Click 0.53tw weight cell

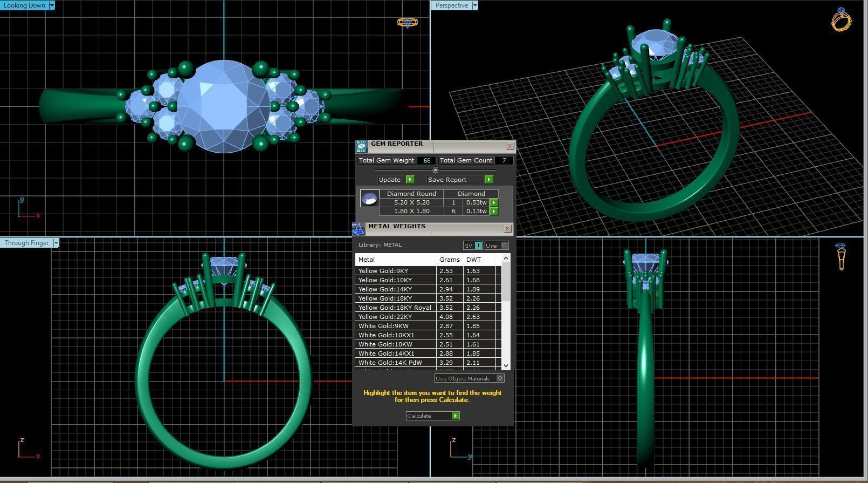coord(476,202)
